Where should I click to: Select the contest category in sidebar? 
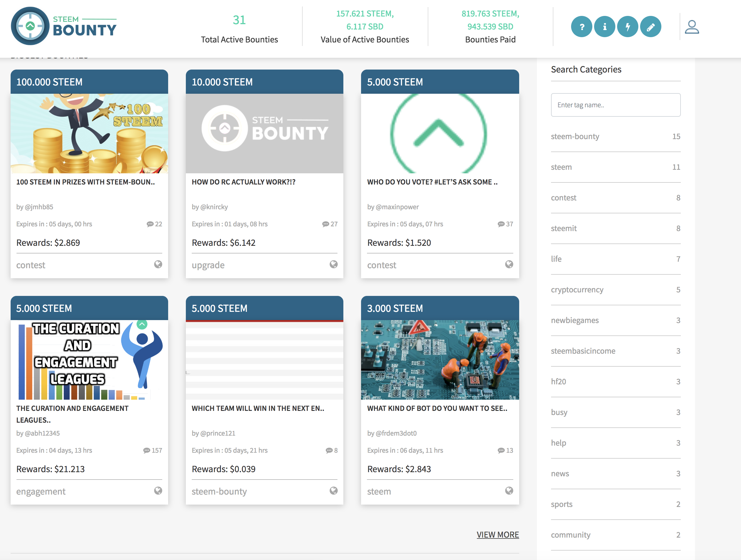coord(616,197)
